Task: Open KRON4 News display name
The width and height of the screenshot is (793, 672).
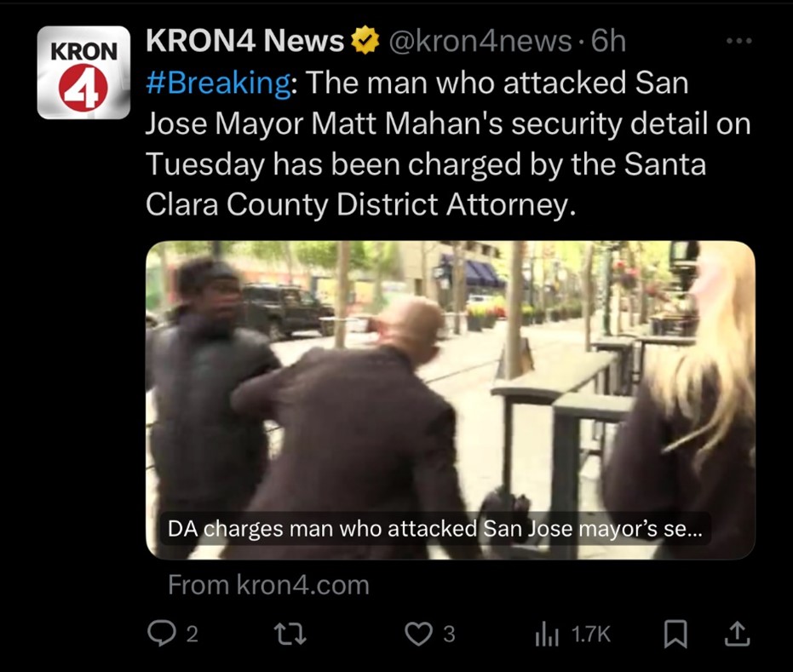Action: (244, 40)
